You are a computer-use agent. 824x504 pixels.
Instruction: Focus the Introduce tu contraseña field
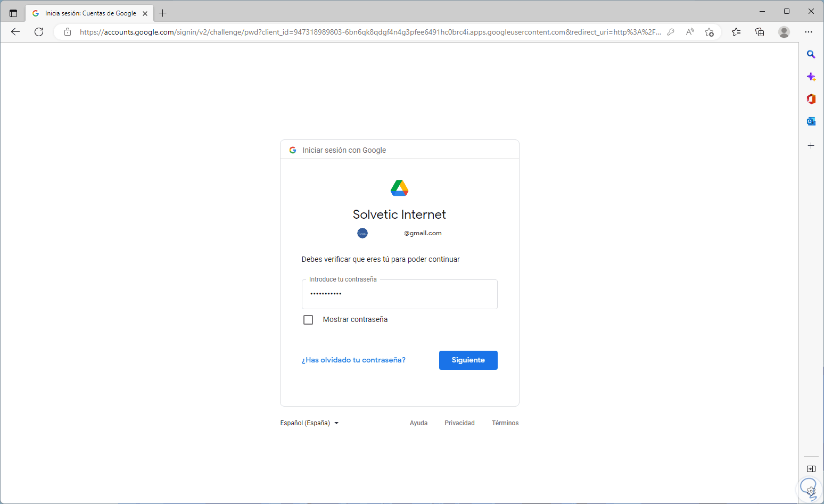coord(400,294)
